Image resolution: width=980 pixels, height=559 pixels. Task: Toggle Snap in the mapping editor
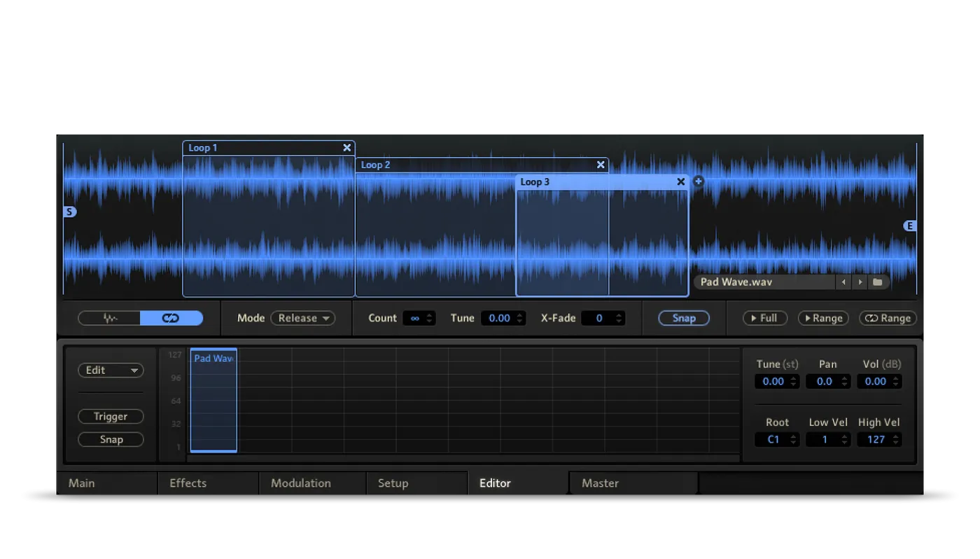point(111,440)
